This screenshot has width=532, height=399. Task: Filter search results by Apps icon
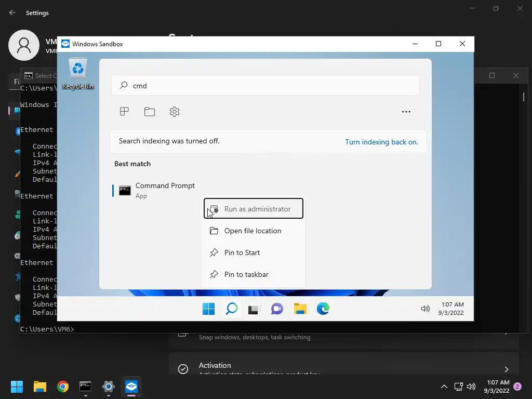pyautogui.click(x=124, y=112)
